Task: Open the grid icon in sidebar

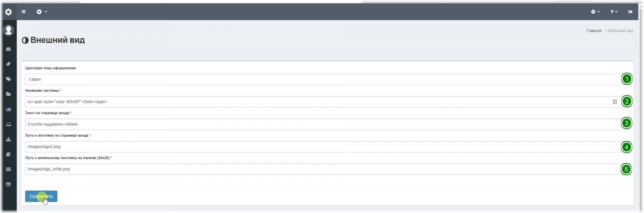Action: tap(8, 170)
